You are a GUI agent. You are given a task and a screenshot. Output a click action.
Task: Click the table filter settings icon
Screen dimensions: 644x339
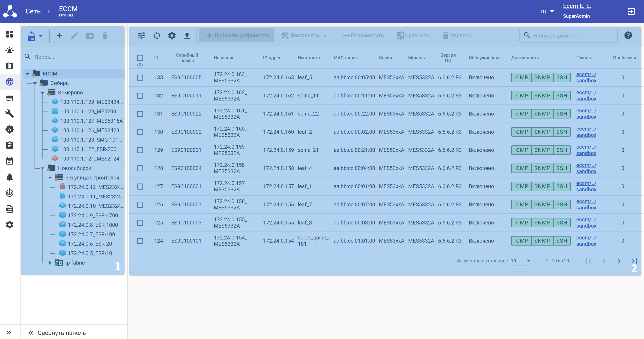pyautogui.click(x=141, y=35)
